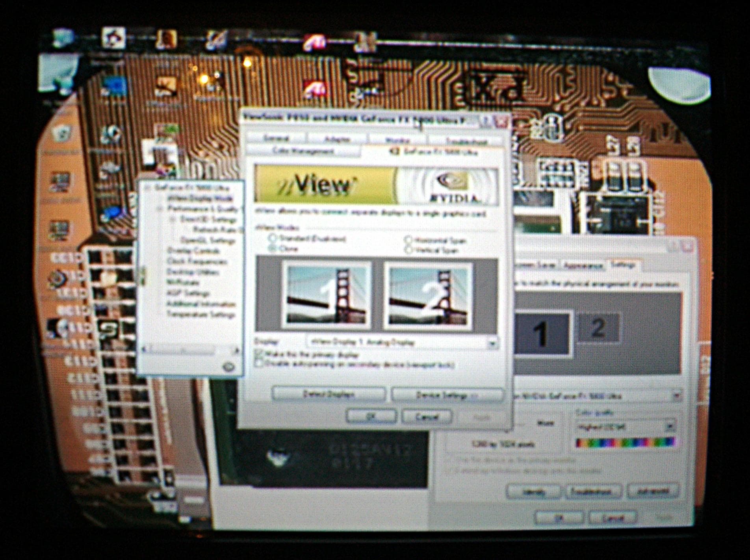Choose the Horizontal Span radio button
Image resolution: width=750 pixels, height=560 pixels.
pyautogui.click(x=408, y=239)
